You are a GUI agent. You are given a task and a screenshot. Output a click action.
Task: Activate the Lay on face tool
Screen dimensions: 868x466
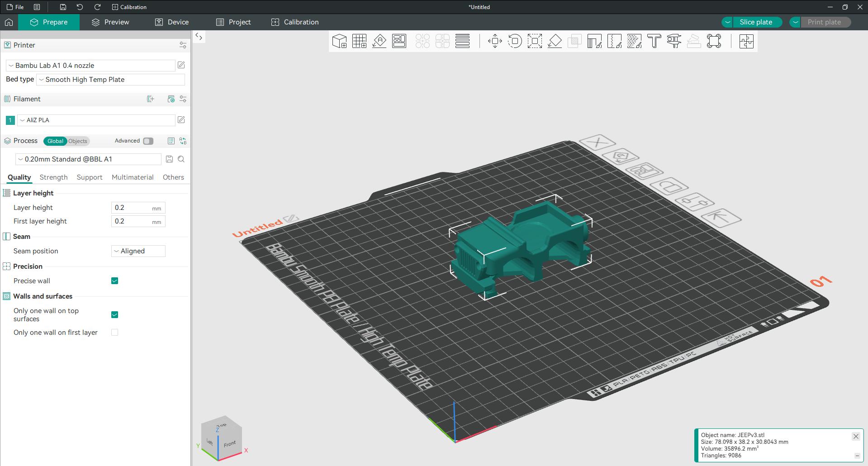[x=554, y=41]
